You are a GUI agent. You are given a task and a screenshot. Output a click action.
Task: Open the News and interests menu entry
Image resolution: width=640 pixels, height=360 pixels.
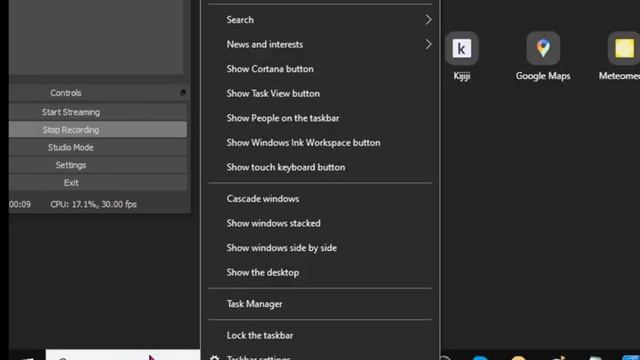click(x=320, y=44)
